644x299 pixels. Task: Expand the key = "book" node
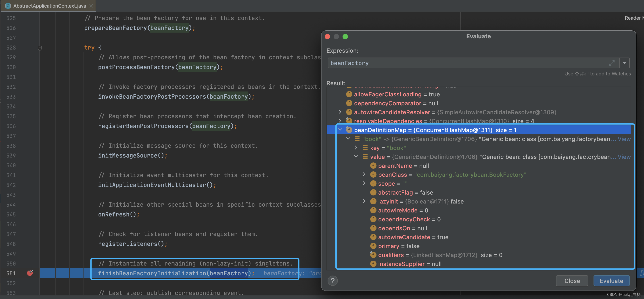[356, 148]
